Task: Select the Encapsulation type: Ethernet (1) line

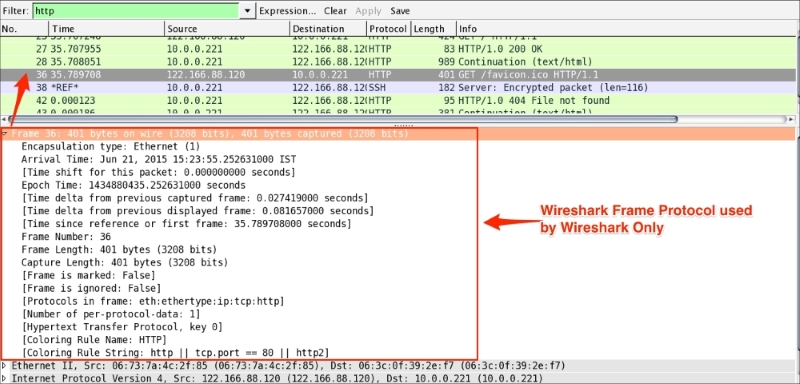Action: 111,146
